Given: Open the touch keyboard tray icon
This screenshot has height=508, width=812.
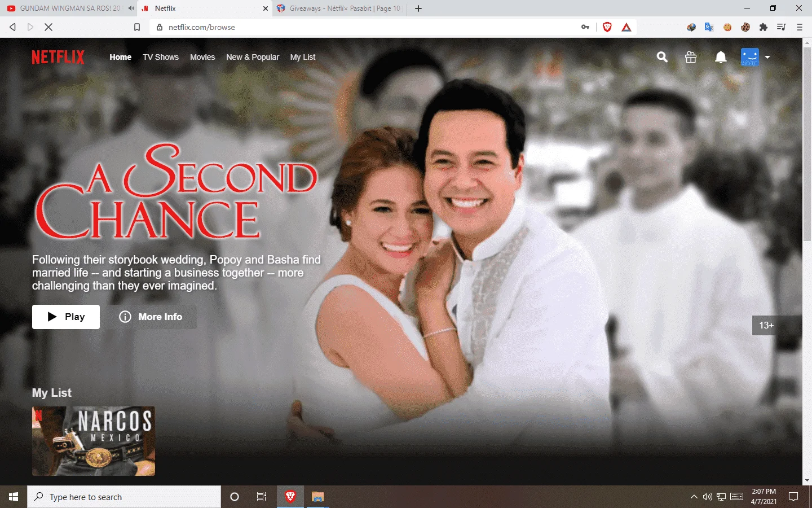Looking at the screenshot, I should [737, 497].
